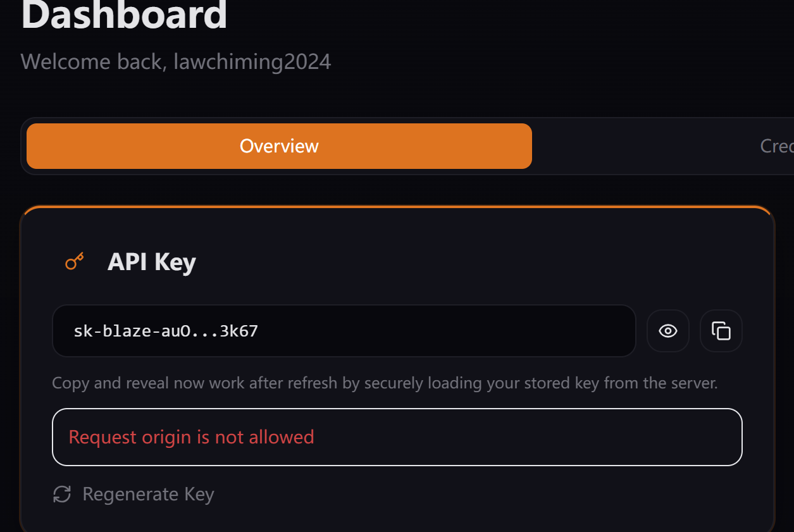Copy the API key to clipboard

[x=721, y=331]
